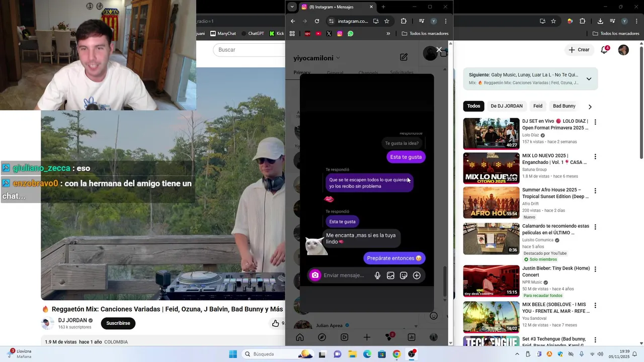
Task: Show more filter chips with right arrow
Action: [590, 107]
